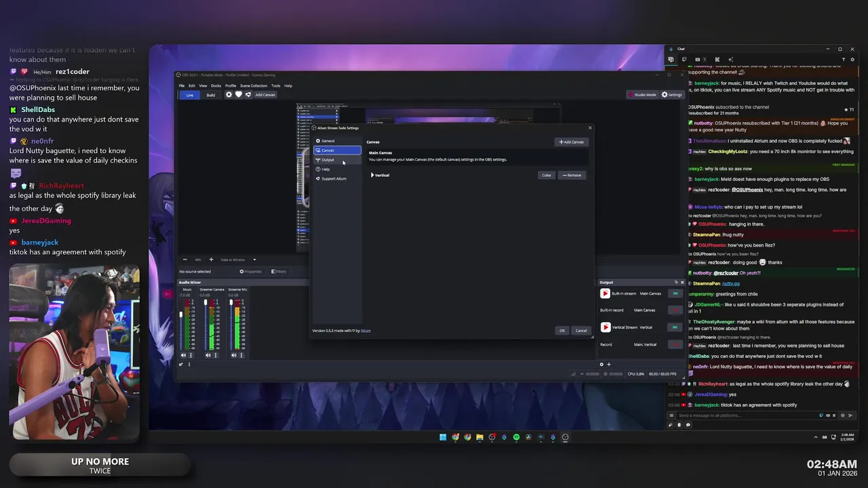The height and width of the screenshot is (488, 868).
Task: Open the Help menu in OBS menu bar
Action: [288, 85]
